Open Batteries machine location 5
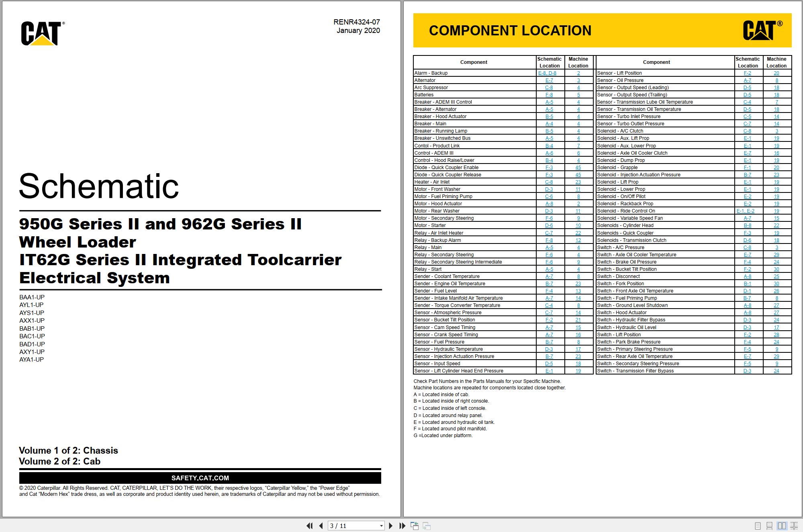The width and height of the screenshot is (803, 532). (578, 95)
